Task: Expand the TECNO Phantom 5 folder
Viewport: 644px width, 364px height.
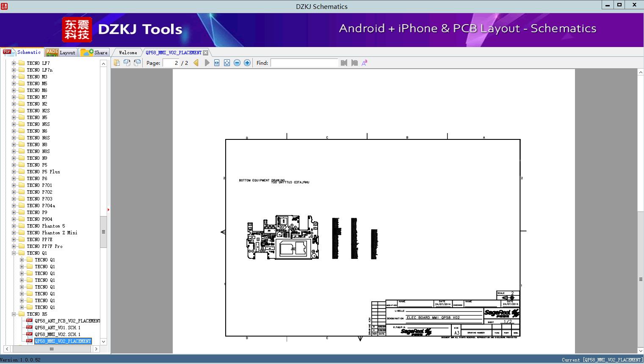Action: (x=14, y=226)
